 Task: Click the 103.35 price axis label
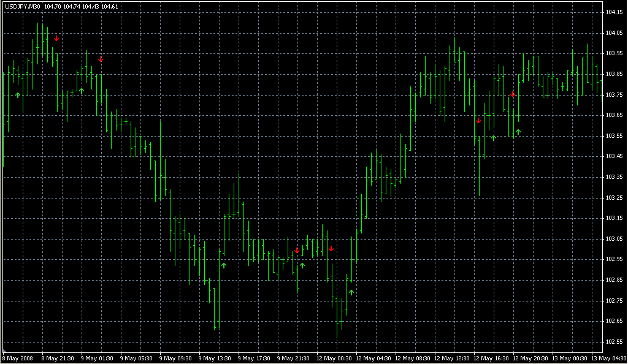(x=614, y=177)
